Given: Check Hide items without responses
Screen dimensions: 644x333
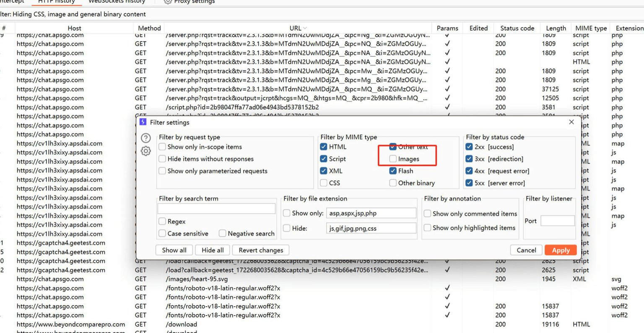Looking at the screenshot, I should [162, 159].
